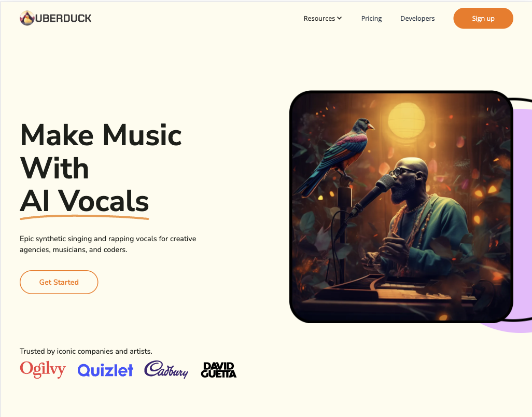Screen dimensions: 532x417
Task: Click the glowing lamp in the image
Action: 407,121
